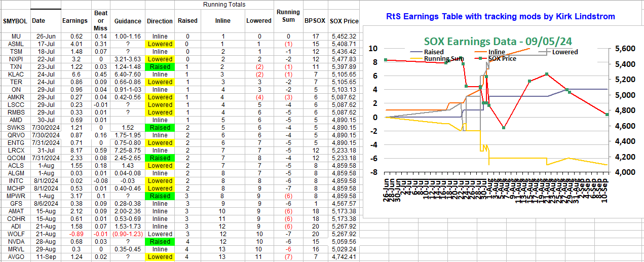644x262 pixels.
Task: Click the Running Totals heading
Action: pos(224,5)
